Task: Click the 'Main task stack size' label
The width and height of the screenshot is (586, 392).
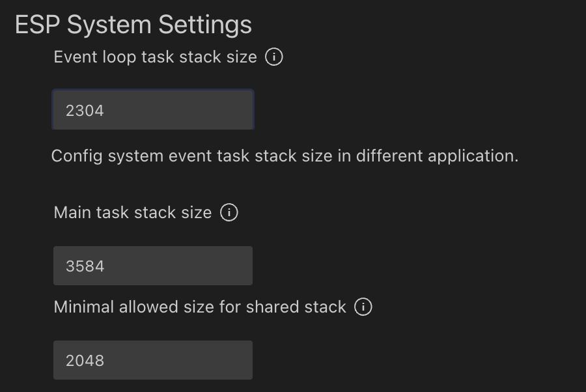Action: pyautogui.click(x=133, y=213)
